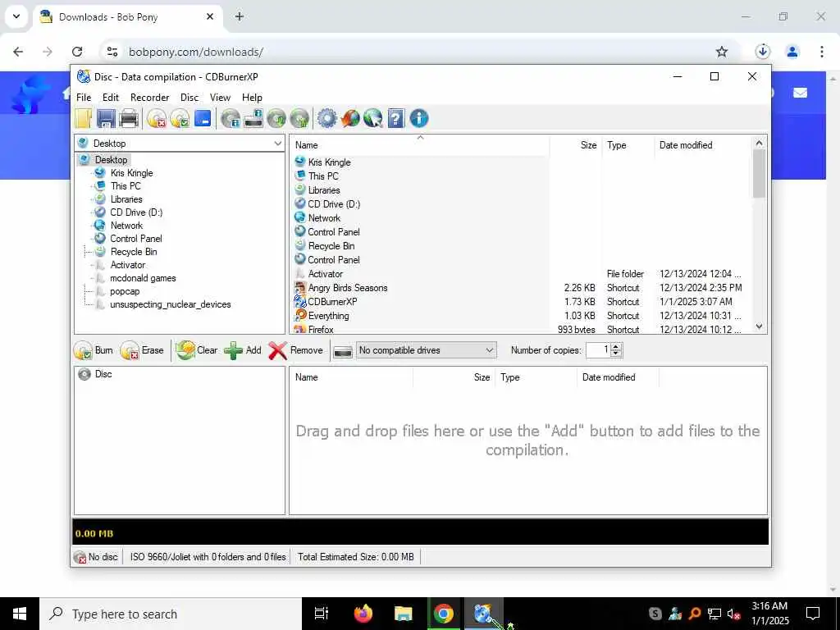This screenshot has height=630, width=840.
Task: Click the erase disc icon with red X in top toolbar
Action: 157,118
